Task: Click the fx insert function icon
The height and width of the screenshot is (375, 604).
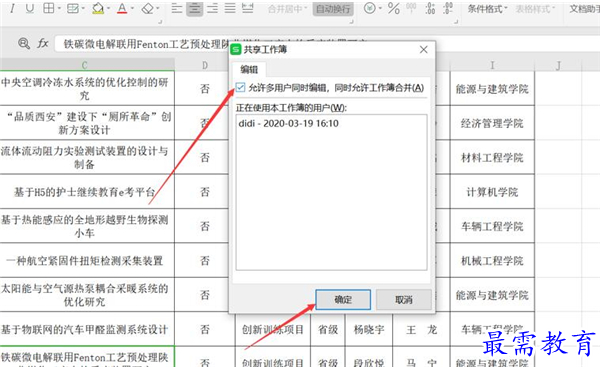Action: (x=43, y=43)
